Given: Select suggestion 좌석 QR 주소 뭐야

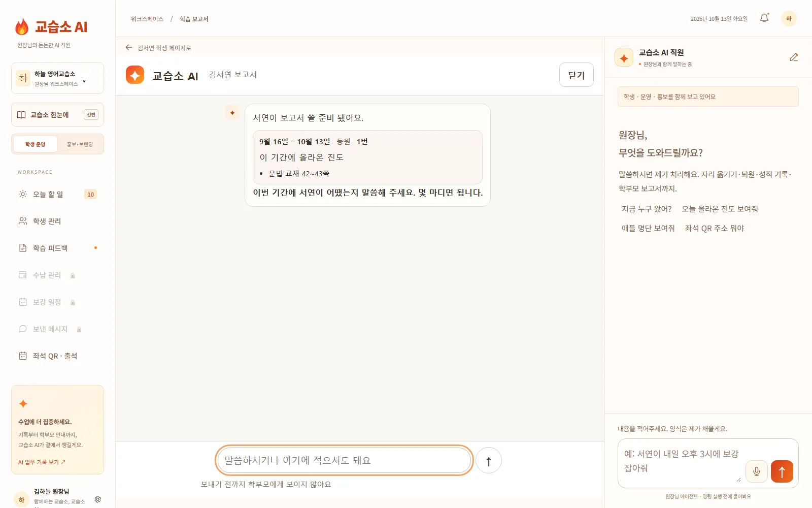Looking at the screenshot, I should click(x=715, y=228).
